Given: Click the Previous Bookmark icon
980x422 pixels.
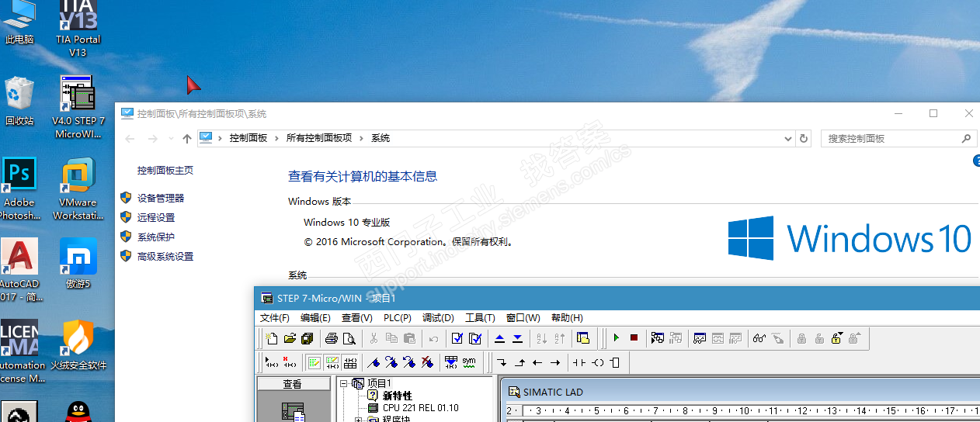Looking at the screenshot, I should point(409,362).
